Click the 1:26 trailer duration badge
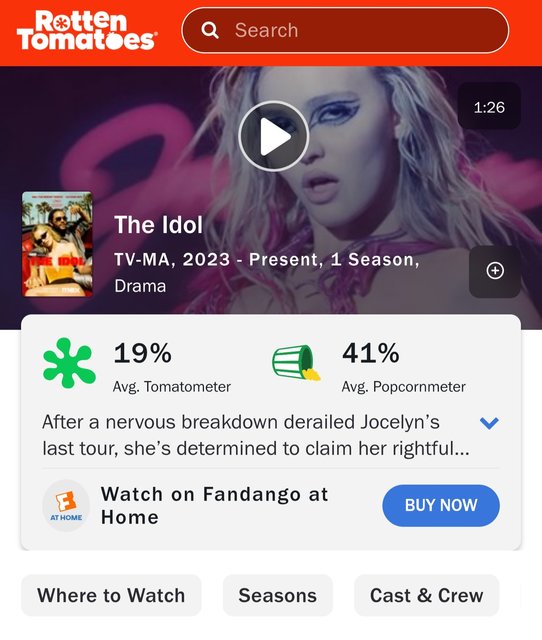Viewport: 542px width, 640px height. [x=489, y=107]
